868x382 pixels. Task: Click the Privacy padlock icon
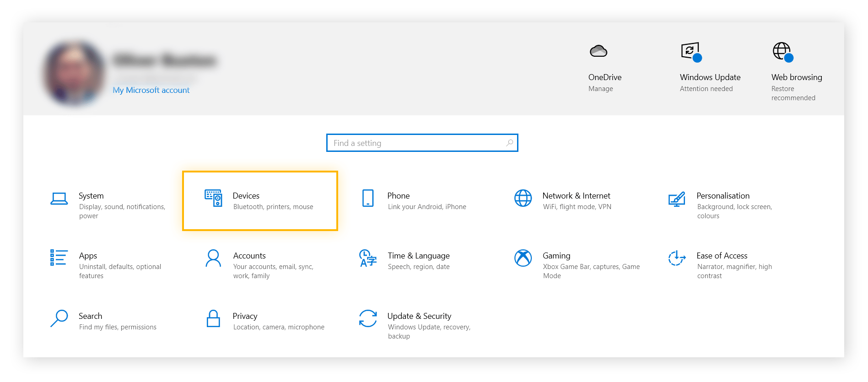[213, 318]
